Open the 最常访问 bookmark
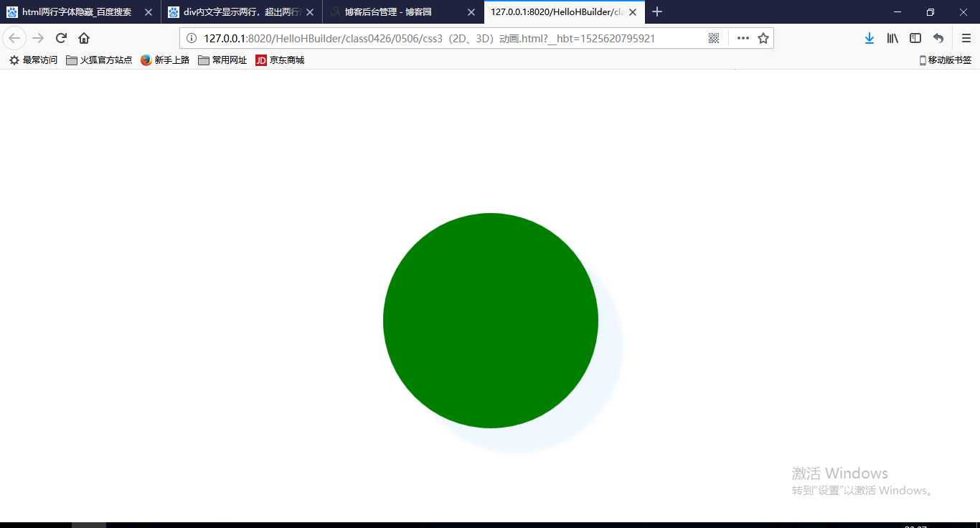Image resolution: width=980 pixels, height=528 pixels. click(33, 60)
